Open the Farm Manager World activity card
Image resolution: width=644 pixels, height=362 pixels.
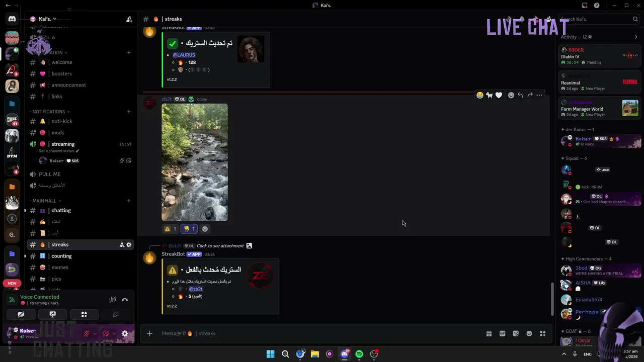click(x=600, y=109)
